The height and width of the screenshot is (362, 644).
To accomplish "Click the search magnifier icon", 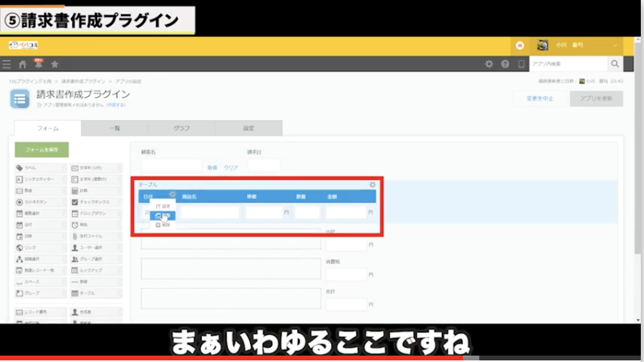I will (x=615, y=64).
